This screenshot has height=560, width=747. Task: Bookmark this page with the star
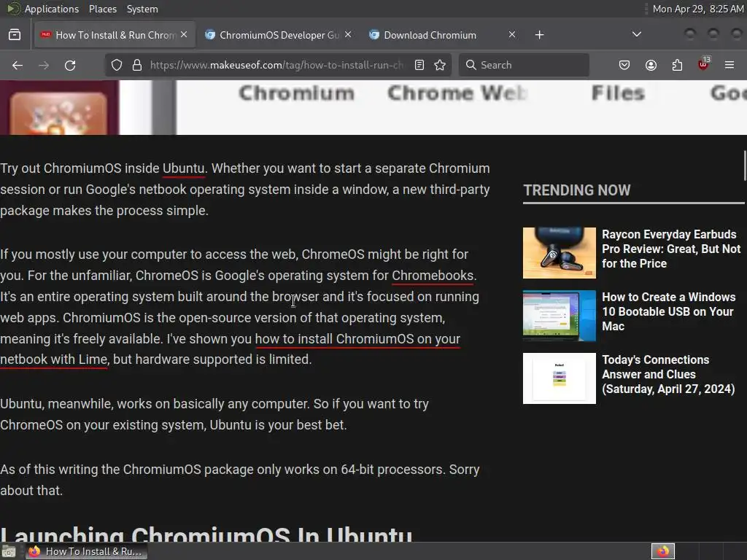tap(440, 65)
